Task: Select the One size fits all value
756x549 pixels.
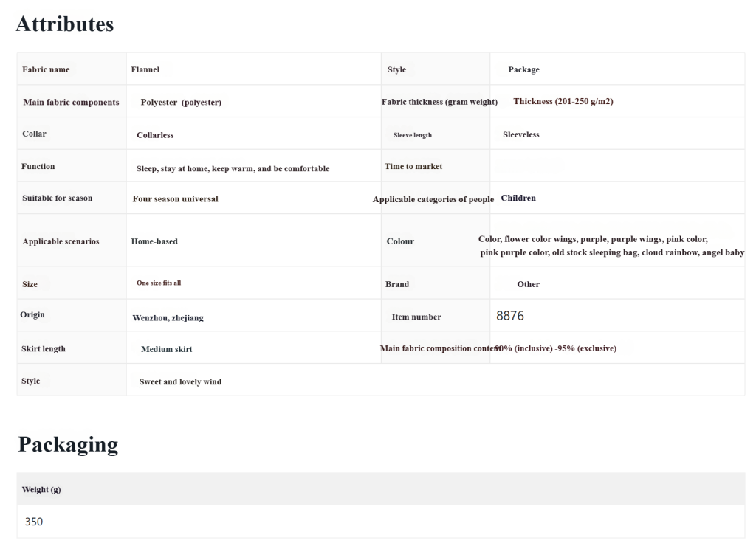Action: click(159, 283)
